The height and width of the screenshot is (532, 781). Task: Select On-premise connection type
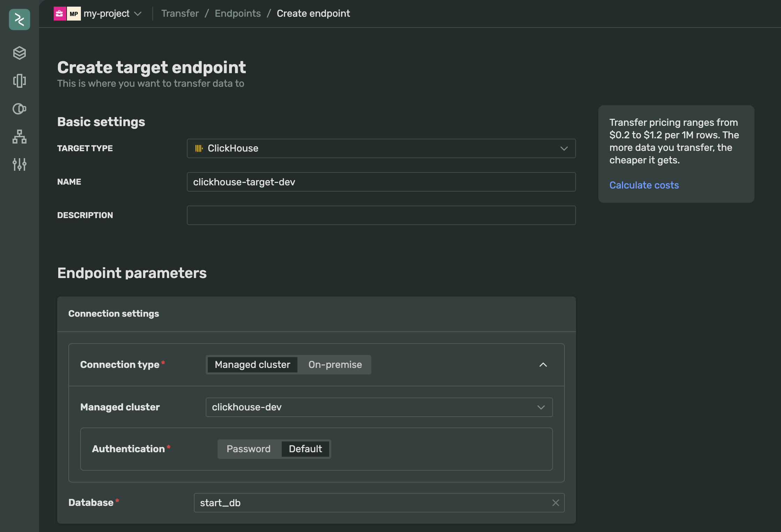coord(335,365)
